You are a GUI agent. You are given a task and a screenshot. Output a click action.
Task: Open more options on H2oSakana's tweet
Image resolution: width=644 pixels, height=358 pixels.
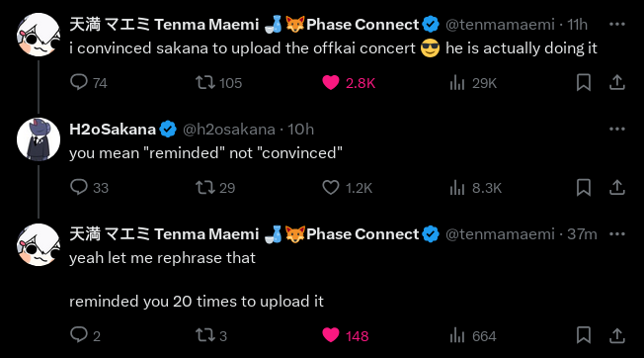tap(617, 130)
